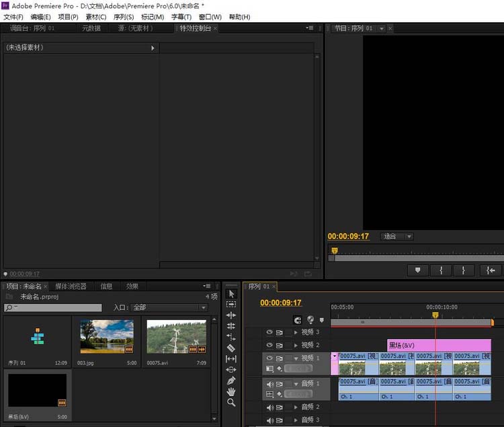Open the 入口 全部 dropdown
This screenshot has width=504, height=427.
point(169,307)
